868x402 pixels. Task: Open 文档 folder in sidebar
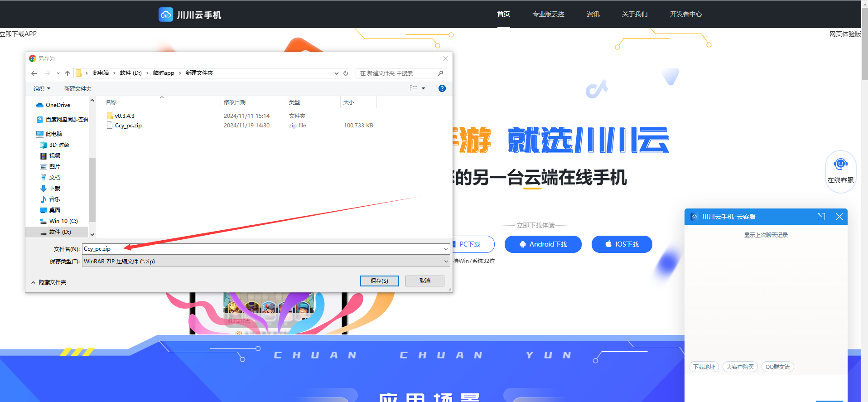[x=50, y=177]
